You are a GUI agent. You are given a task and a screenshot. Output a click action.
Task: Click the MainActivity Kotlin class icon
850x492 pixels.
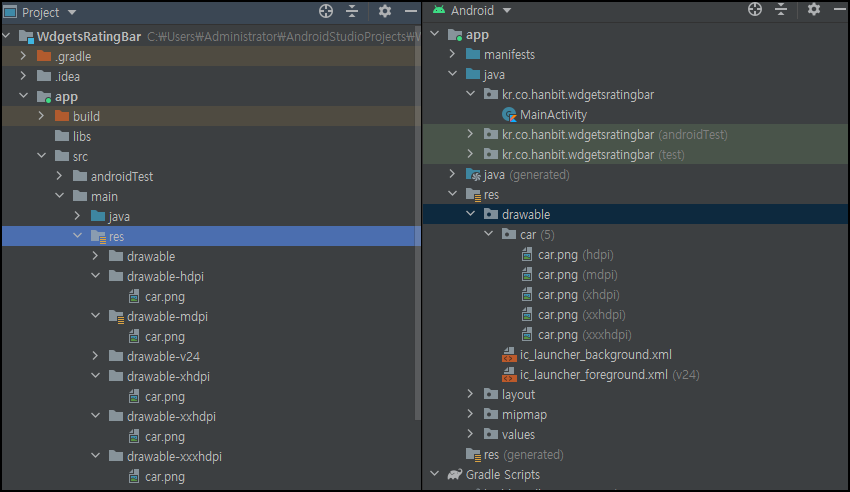tap(509, 115)
